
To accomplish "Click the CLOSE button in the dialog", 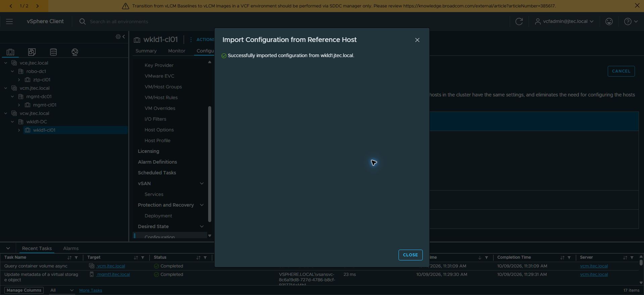I will point(410,255).
